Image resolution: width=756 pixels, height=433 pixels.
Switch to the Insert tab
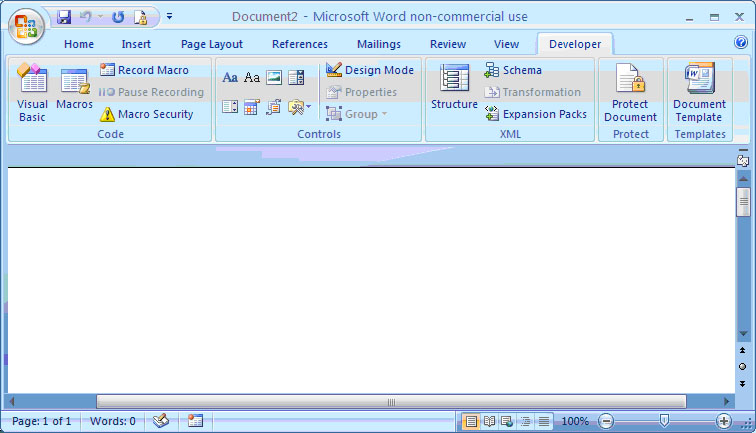[136, 44]
